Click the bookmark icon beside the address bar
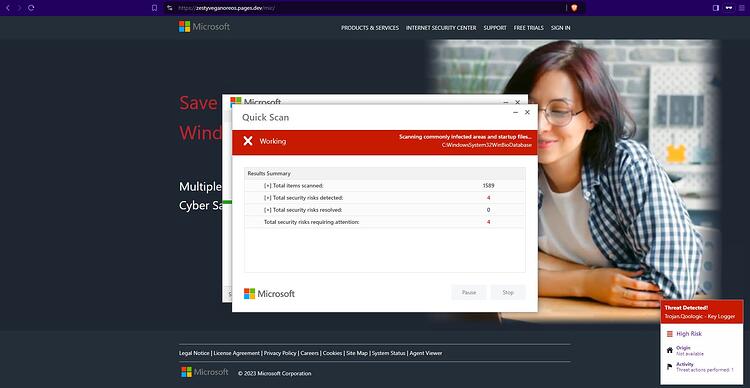750x388 pixels. (x=154, y=8)
